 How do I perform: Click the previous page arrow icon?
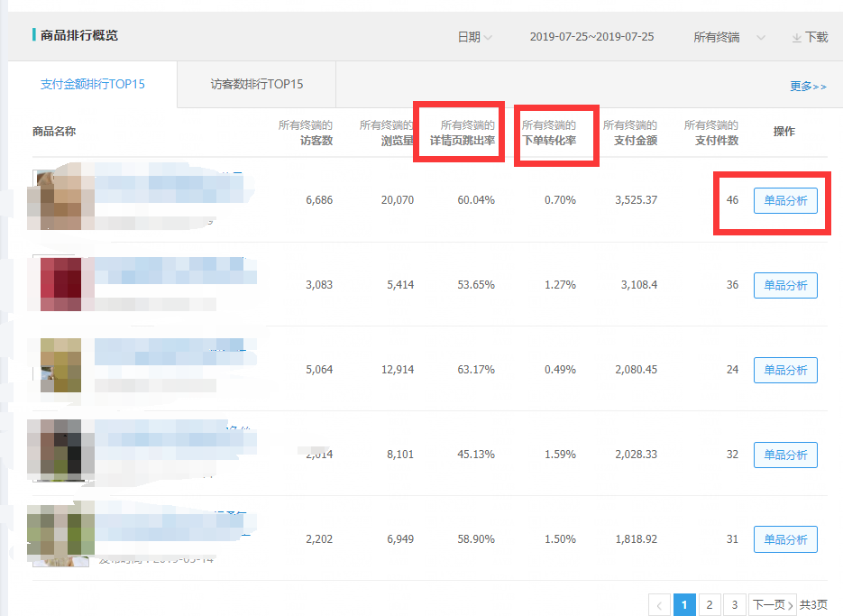[659, 604]
